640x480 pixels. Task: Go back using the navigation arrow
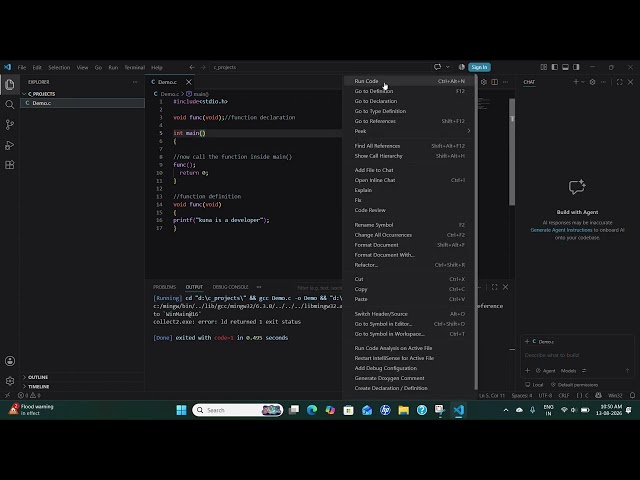click(x=192, y=67)
